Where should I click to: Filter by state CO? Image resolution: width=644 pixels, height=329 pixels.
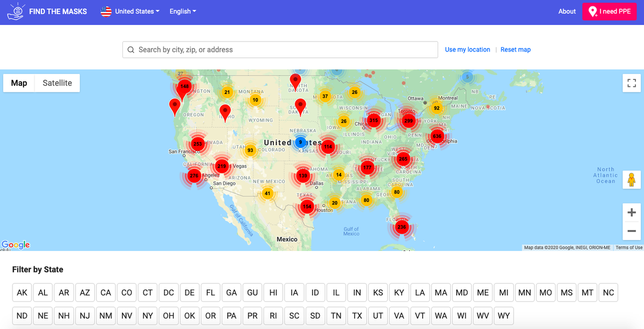coord(127,292)
